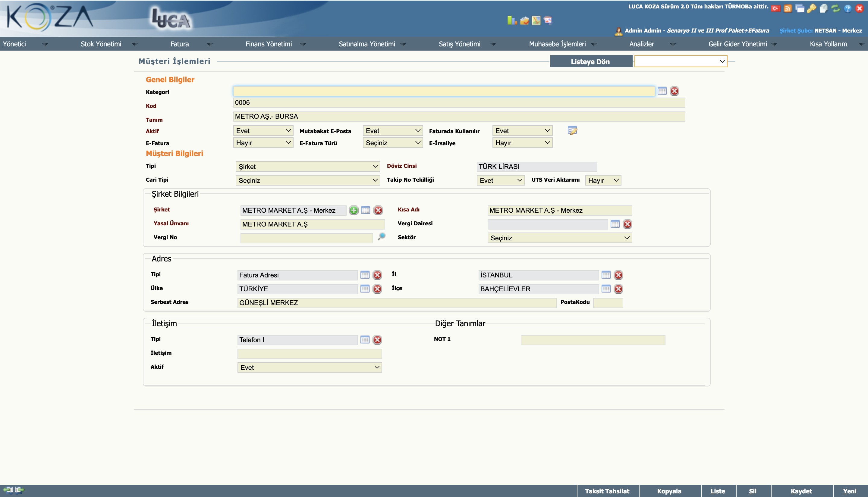Image resolution: width=868 pixels, height=497 pixels.
Task: Open the UTS Veri Aktarımı dropdown
Action: click(x=603, y=180)
